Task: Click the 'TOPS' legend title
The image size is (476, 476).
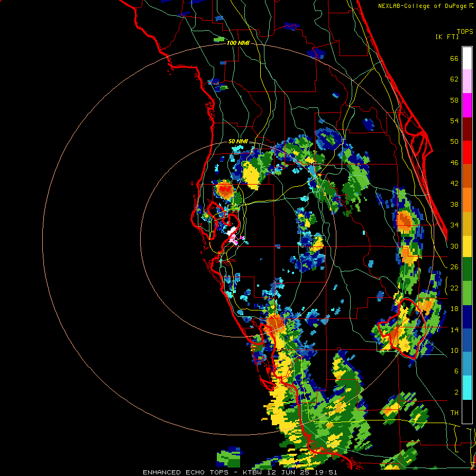Action: point(465,32)
